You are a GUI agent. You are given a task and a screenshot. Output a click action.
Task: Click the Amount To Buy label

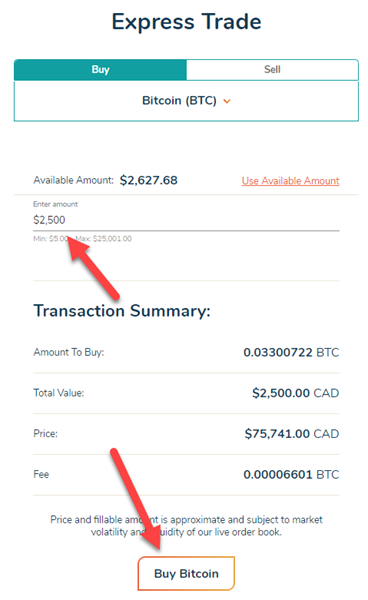click(68, 352)
